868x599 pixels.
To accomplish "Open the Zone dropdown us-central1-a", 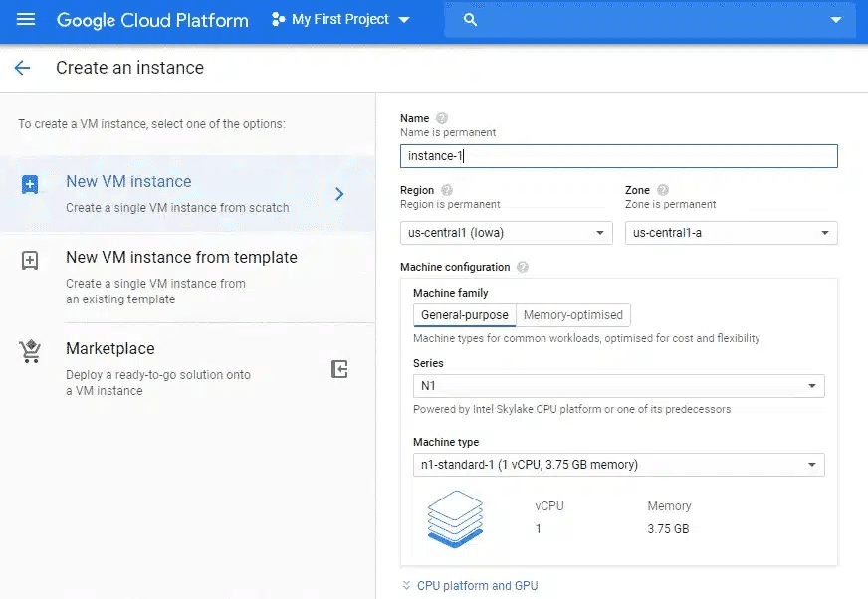I will [731, 233].
